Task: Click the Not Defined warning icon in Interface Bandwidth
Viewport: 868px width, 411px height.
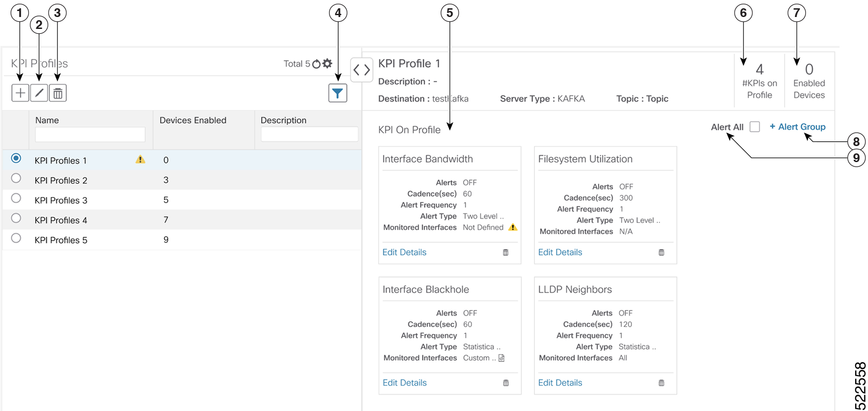Action: tap(513, 227)
